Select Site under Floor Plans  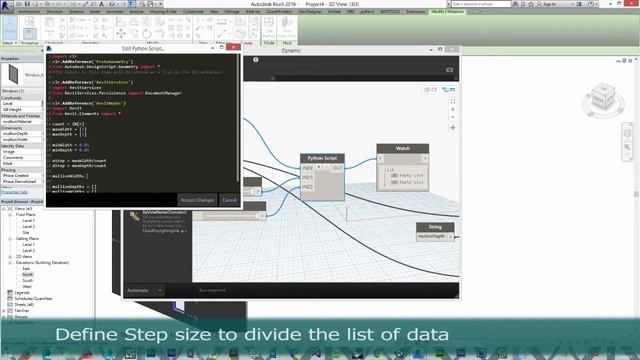click(26, 233)
